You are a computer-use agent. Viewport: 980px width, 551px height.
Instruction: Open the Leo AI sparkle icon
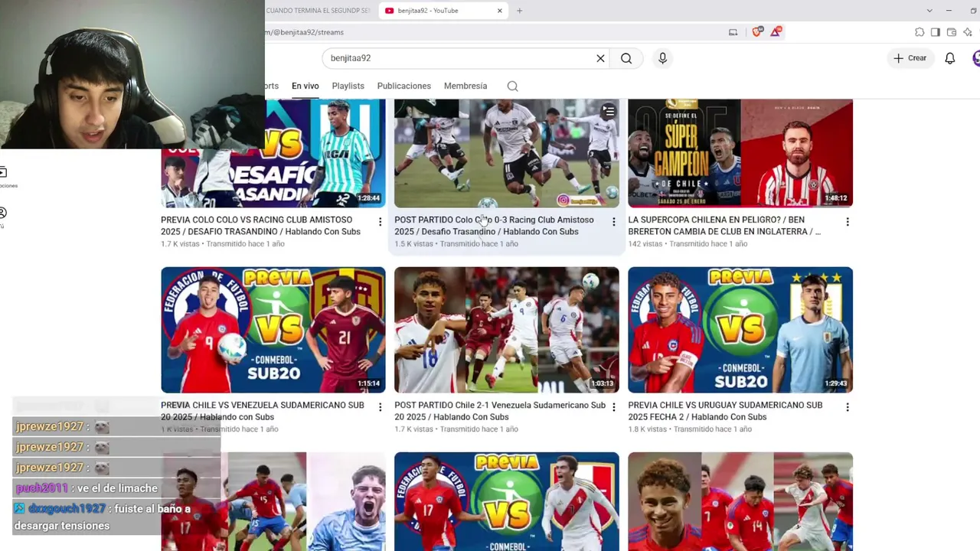[968, 32]
